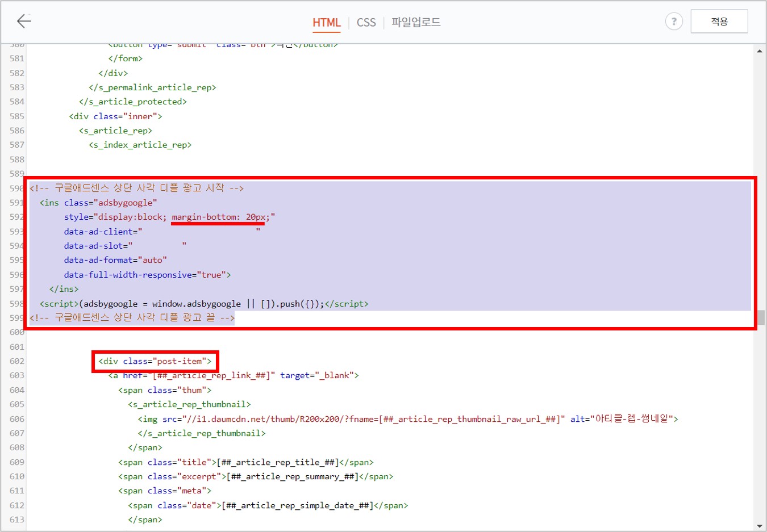The image size is (767, 532).
Task: Click the closing form tag on line 581
Action: point(125,58)
